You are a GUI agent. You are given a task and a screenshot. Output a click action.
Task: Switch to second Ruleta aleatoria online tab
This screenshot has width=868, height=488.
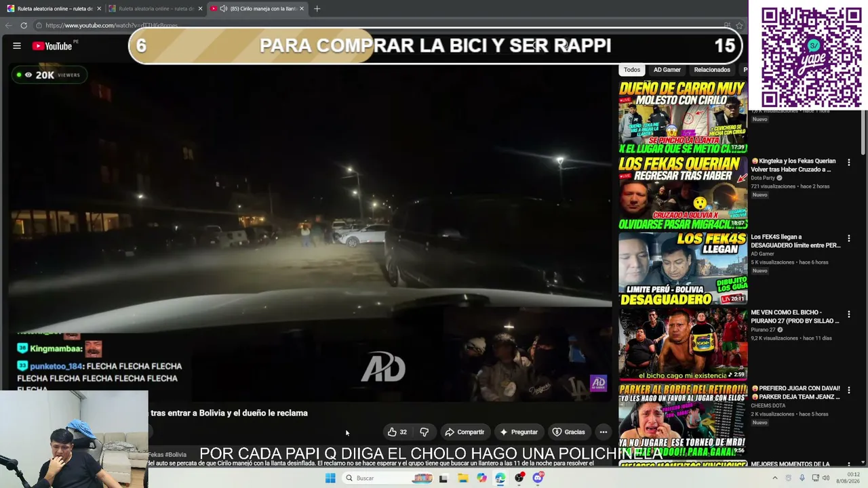[x=155, y=9]
